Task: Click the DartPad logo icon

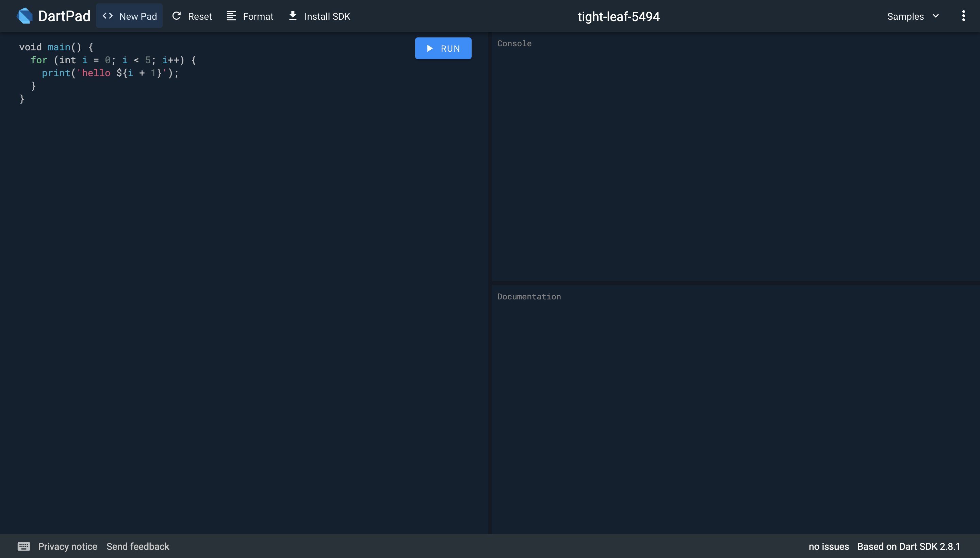Action: tap(24, 16)
